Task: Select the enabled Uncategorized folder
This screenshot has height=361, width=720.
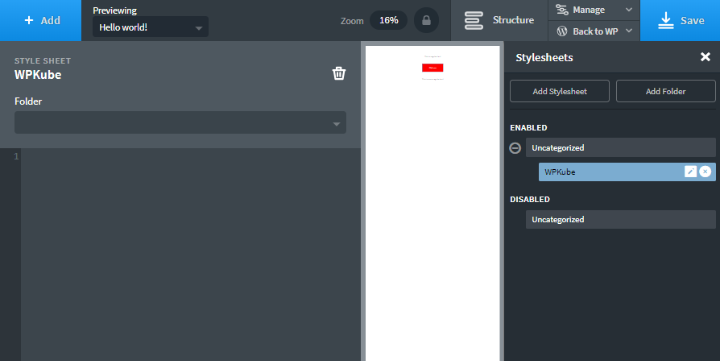Action: coord(620,147)
